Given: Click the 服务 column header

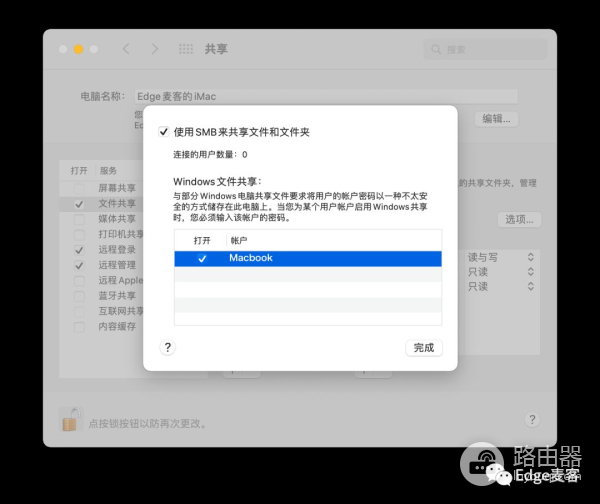Looking at the screenshot, I should [x=108, y=171].
